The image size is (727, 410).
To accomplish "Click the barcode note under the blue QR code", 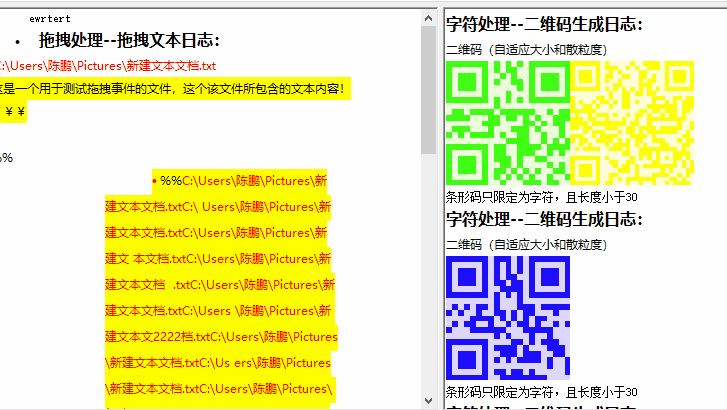I will click(541, 392).
